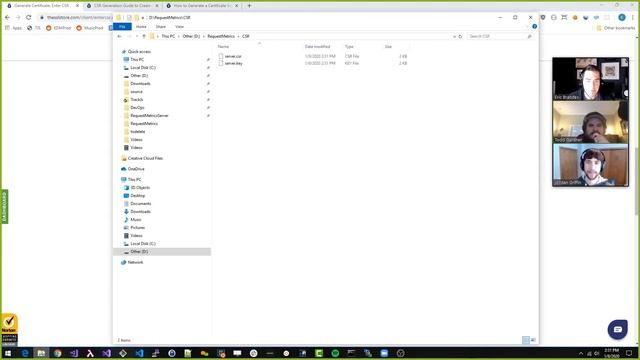Select Eric's video thumbnail
The width and height of the screenshot is (640, 360).
coord(590,79)
